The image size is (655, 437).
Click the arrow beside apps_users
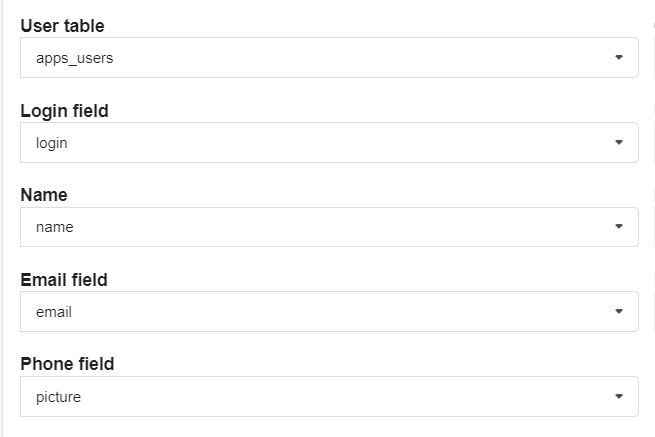[x=619, y=58]
